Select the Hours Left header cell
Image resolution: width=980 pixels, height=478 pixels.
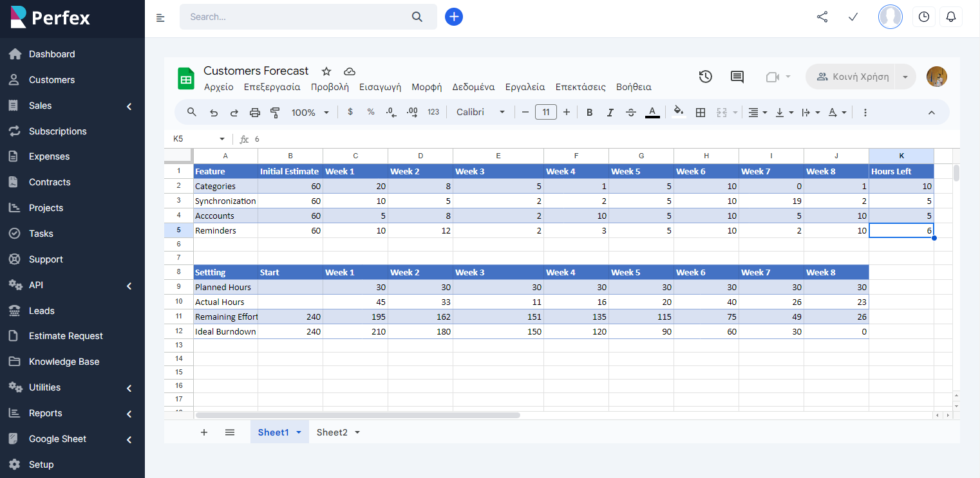pos(901,171)
